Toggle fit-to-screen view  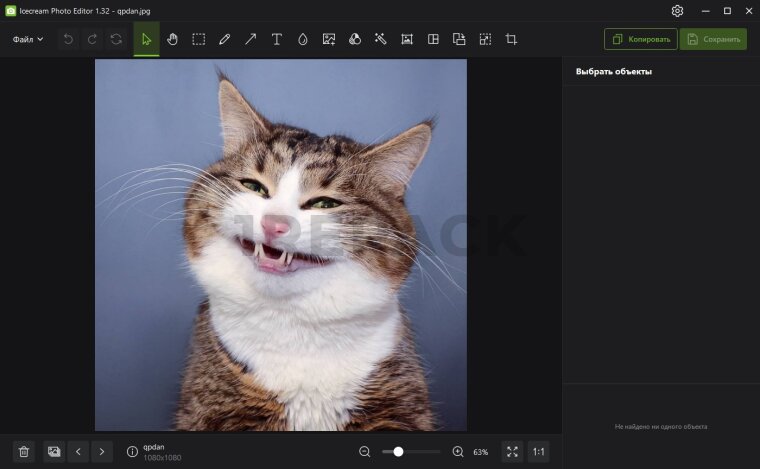coord(512,452)
